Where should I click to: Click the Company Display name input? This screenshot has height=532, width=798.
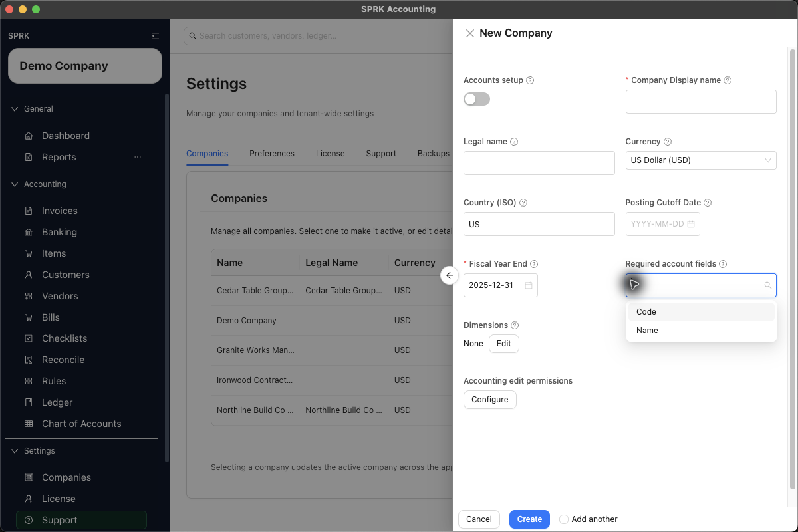click(x=701, y=102)
